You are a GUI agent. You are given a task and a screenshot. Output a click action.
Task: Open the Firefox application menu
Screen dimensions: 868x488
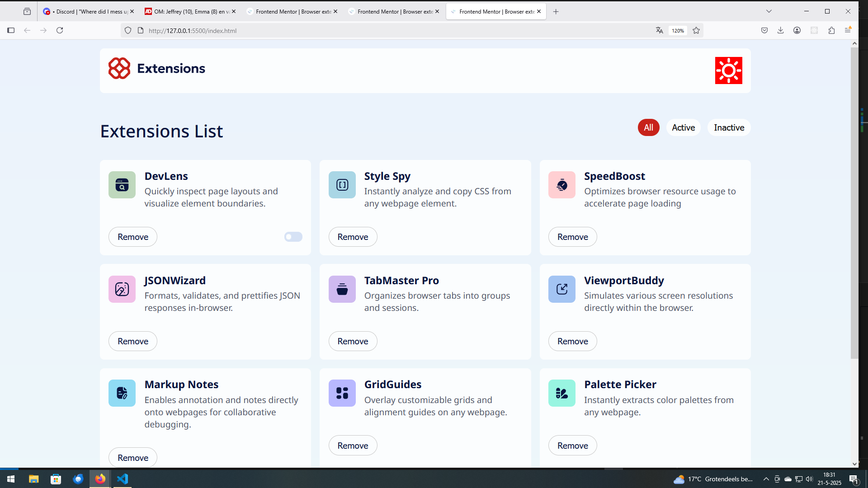point(848,30)
